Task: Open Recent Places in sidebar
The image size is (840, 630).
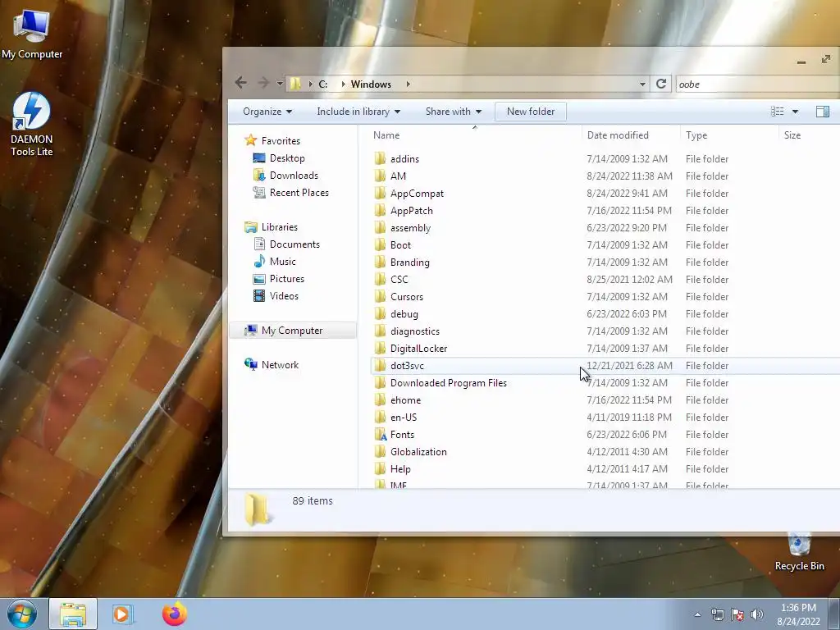Action: click(x=299, y=192)
